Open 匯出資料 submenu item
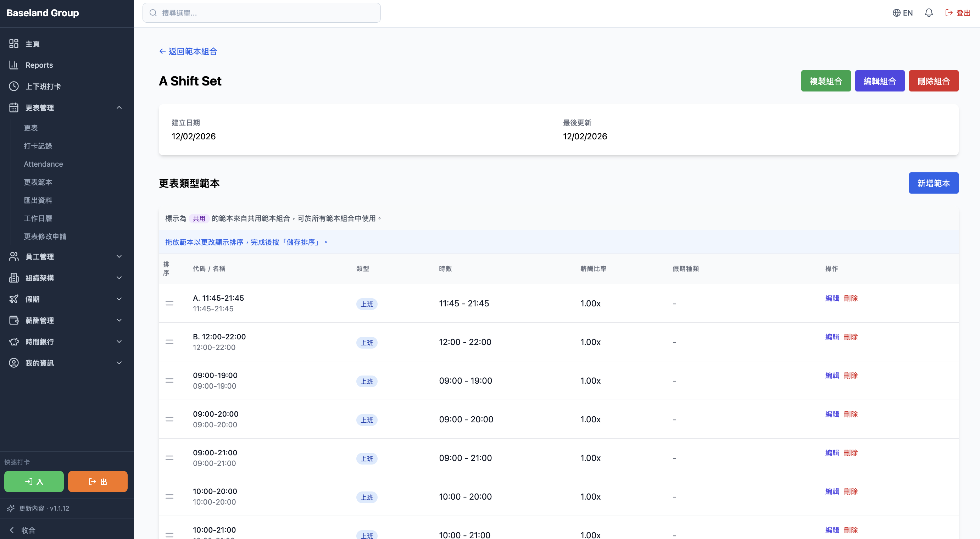Screen dimensions: 980x539 [38, 200]
